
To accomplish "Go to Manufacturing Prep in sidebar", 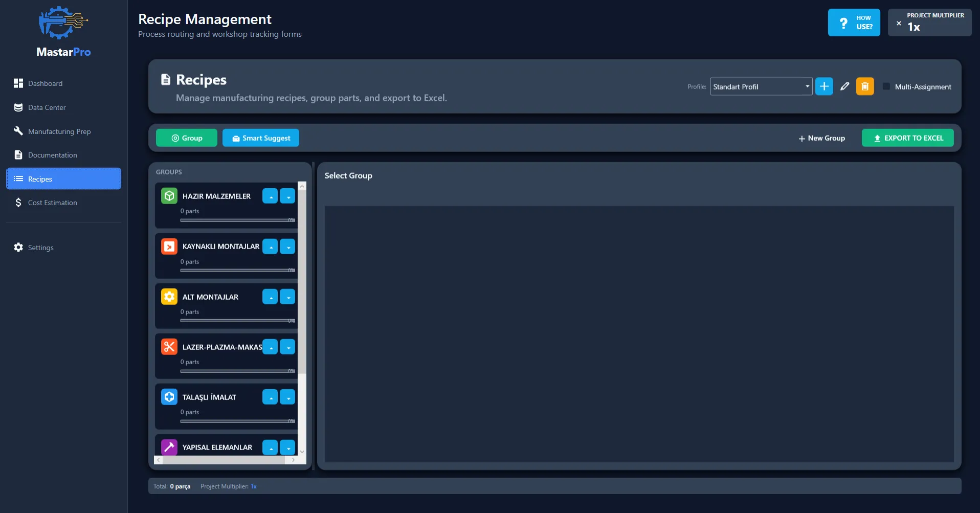I will [x=59, y=131].
